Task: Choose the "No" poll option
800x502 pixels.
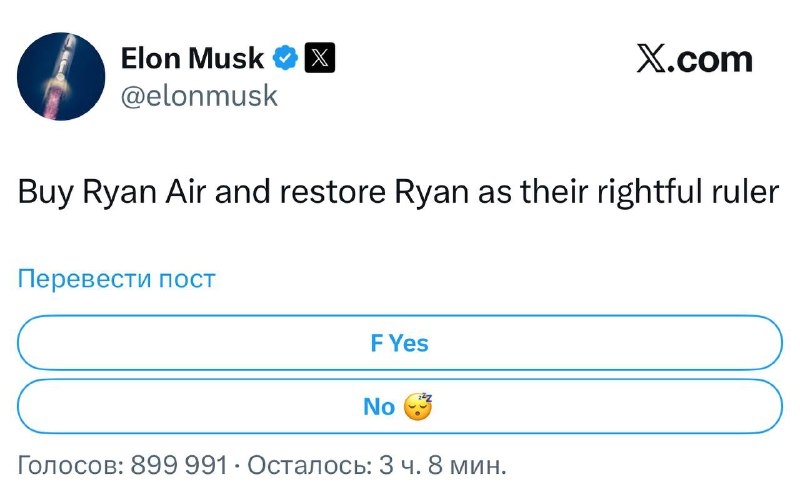Action: click(380, 406)
